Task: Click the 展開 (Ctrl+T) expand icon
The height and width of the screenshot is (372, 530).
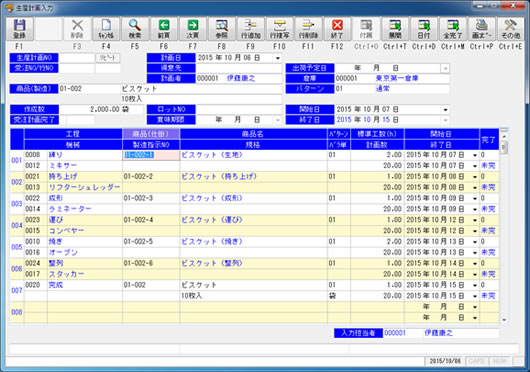Action: point(395,29)
